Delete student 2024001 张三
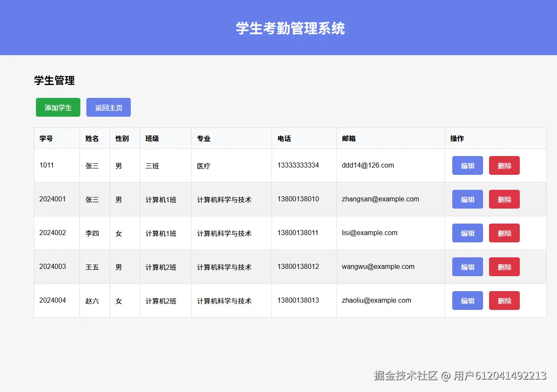Viewport: 557px width, 392px height. (504, 199)
